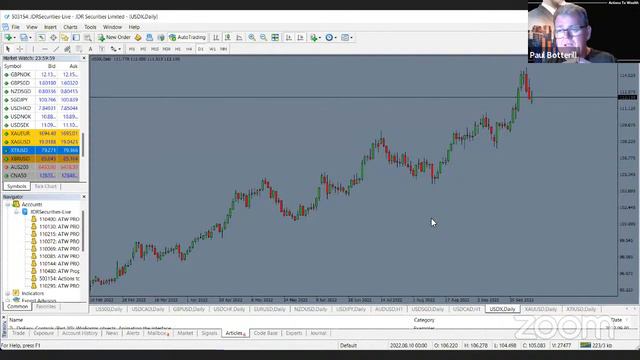Close the Market Watch panel
640x360 pixels.
[84, 58]
